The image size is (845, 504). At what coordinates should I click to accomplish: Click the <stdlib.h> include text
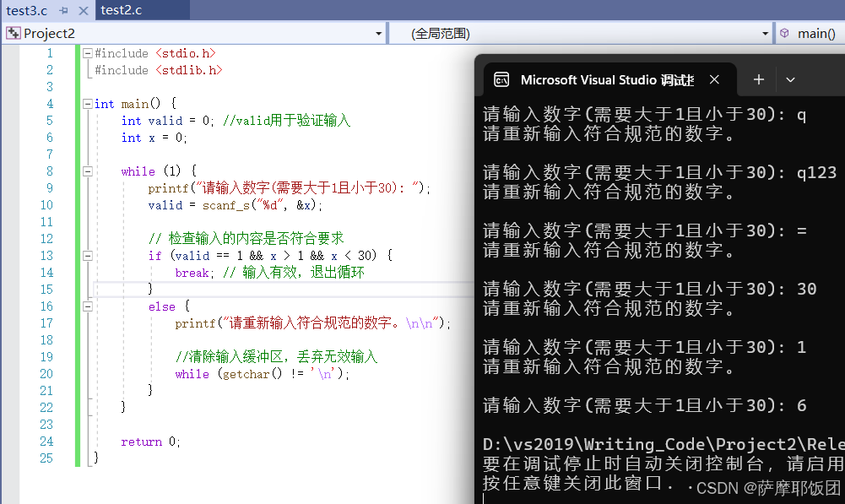[189, 70]
